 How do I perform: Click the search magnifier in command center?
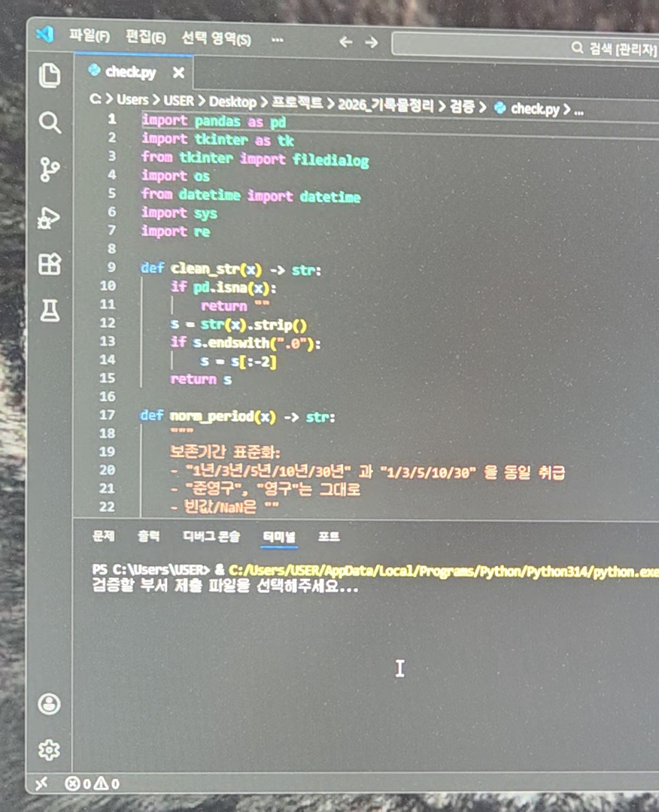pos(577,48)
